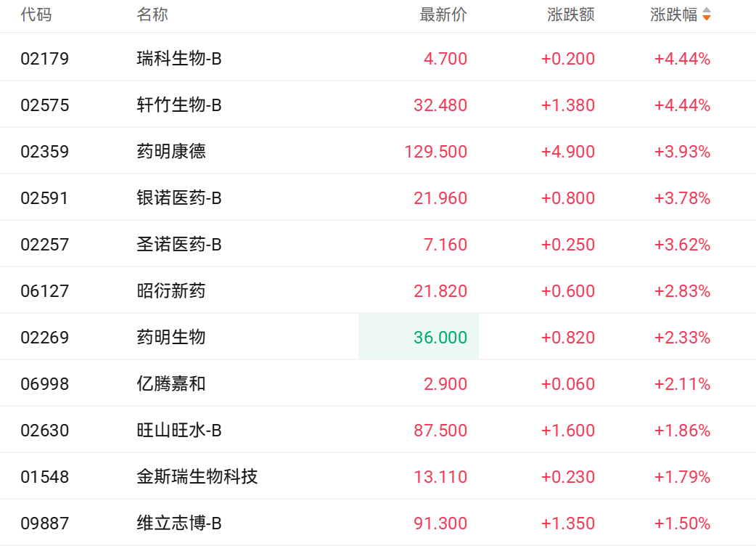Click 昭衍新药 stock name
The height and width of the screenshot is (546, 756).
click(x=171, y=291)
